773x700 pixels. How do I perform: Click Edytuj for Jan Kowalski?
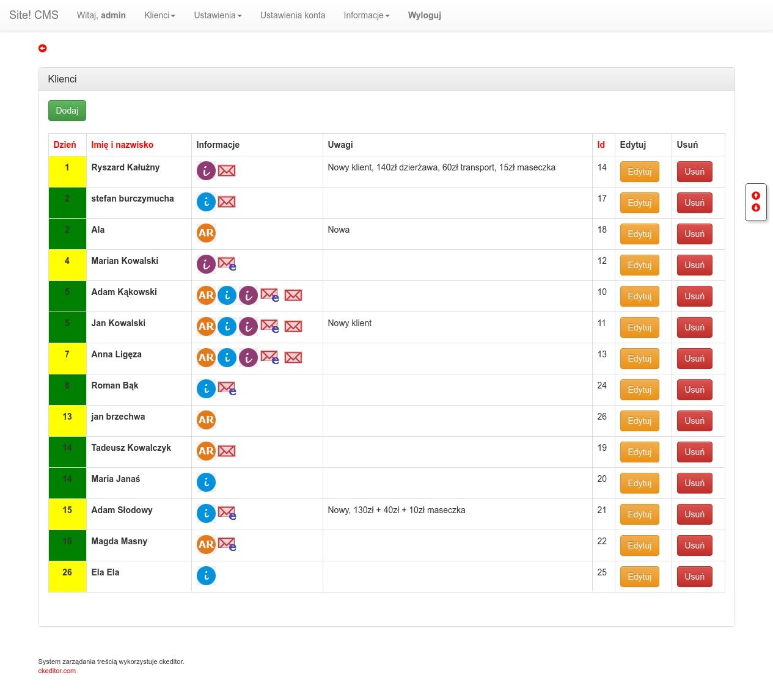(x=639, y=327)
